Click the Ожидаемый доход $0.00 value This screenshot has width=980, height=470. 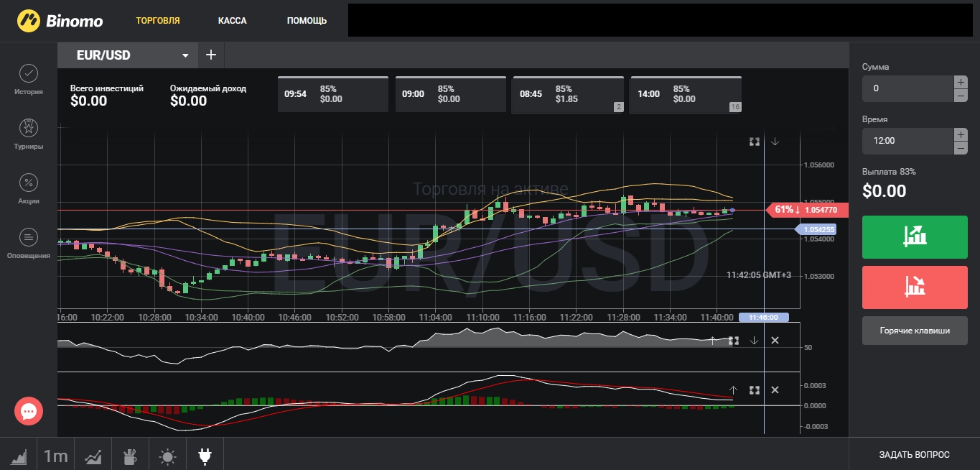[188, 101]
